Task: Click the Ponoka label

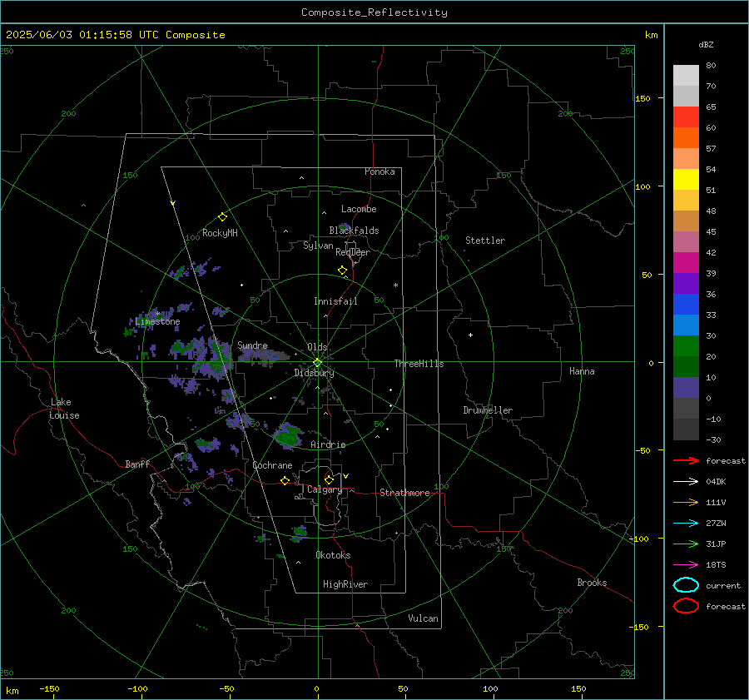Action: click(x=379, y=171)
